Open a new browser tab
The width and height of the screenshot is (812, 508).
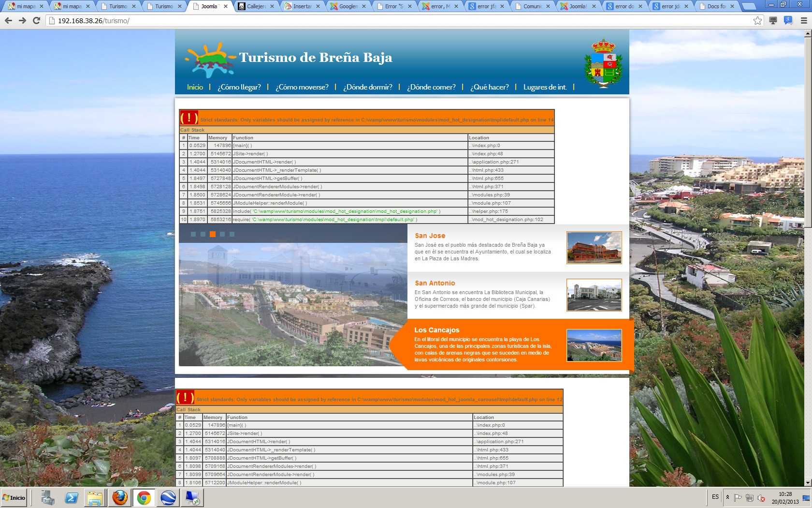(748, 6)
